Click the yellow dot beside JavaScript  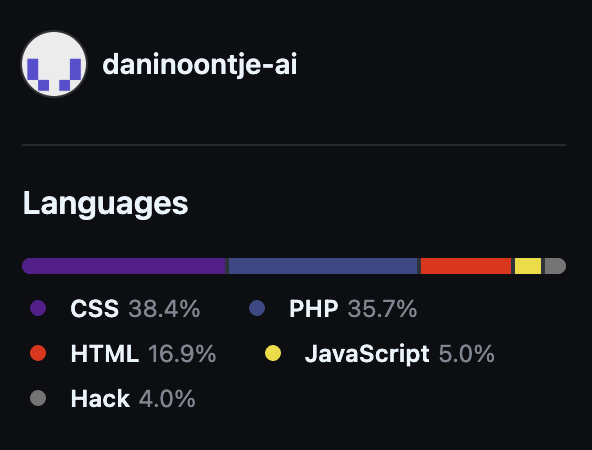point(273,353)
